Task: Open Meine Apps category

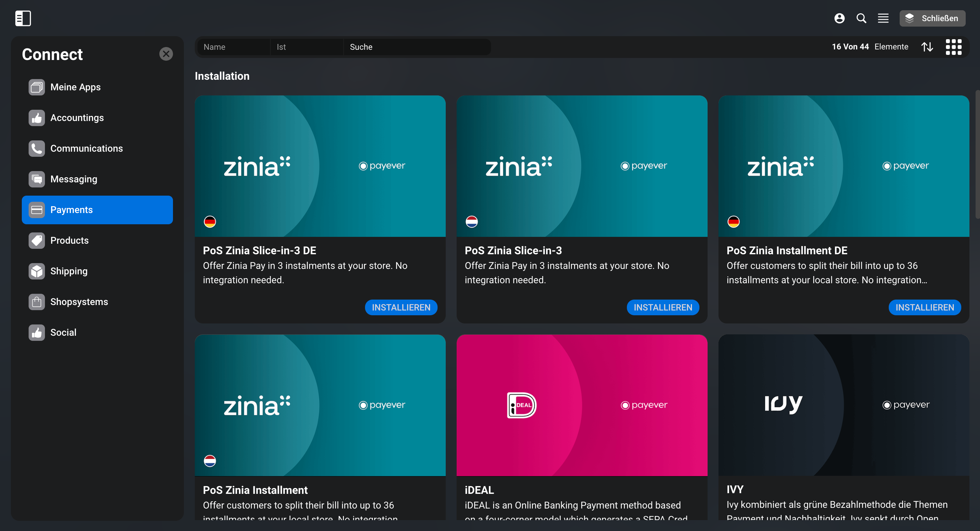Action: coord(97,87)
